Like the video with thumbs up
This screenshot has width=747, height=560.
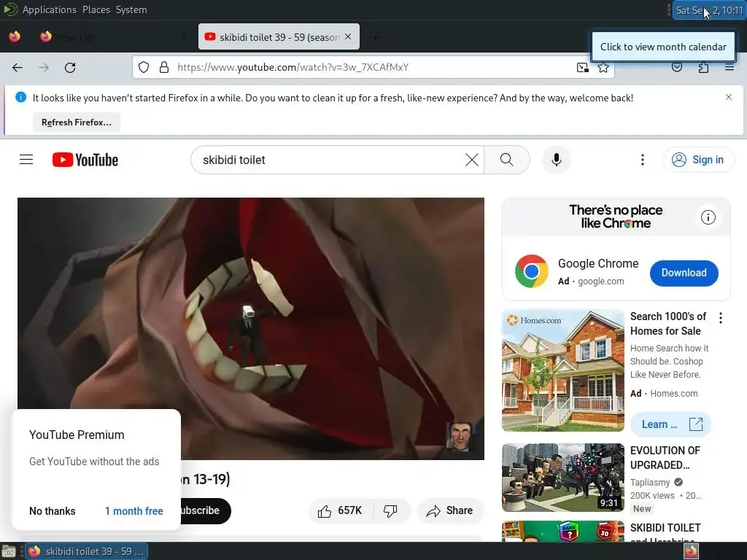click(340, 511)
